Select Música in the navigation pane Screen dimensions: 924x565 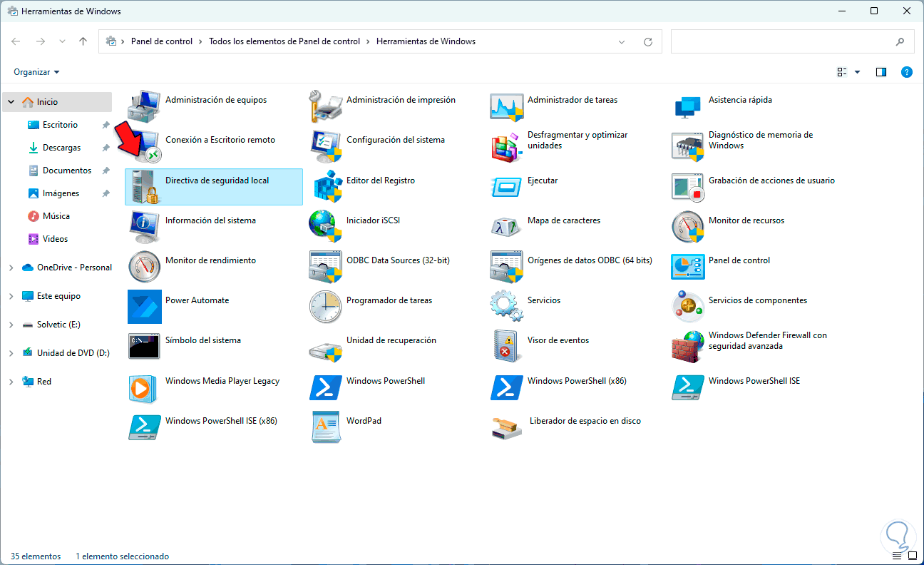pos(56,216)
